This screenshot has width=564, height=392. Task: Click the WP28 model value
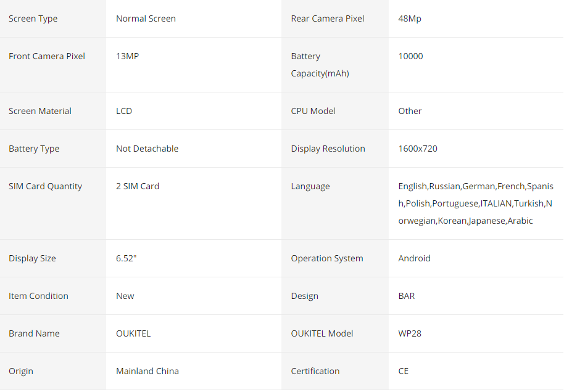pyautogui.click(x=410, y=333)
